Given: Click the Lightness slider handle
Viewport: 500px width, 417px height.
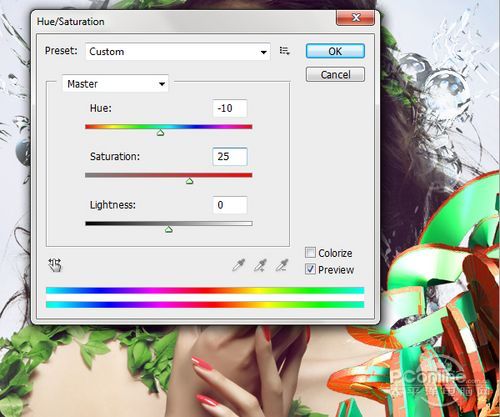Looking at the screenshot, I should click(169, 229).
